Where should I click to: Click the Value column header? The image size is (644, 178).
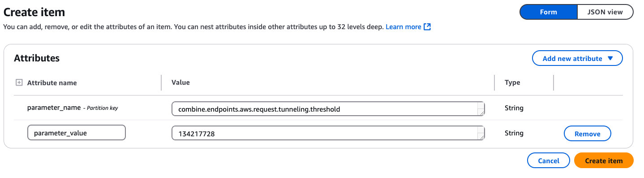pos(180,82)
